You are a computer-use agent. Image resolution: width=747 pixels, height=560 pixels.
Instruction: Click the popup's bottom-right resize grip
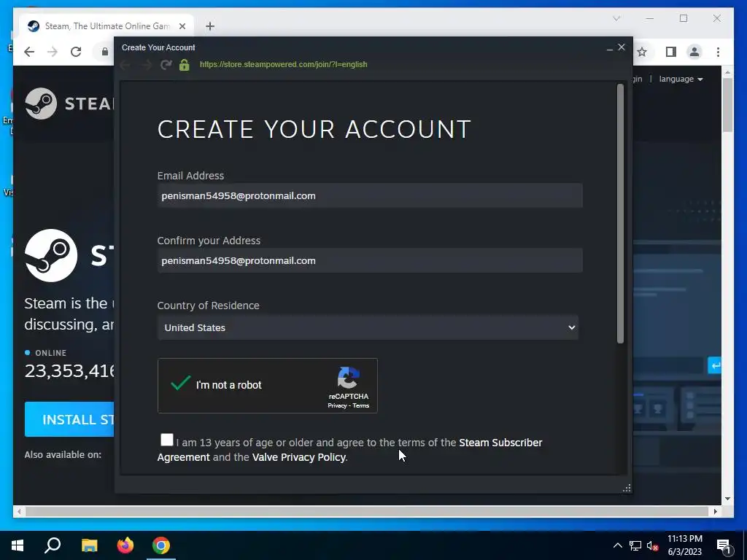pyautogui.click(x=627, y=488)
